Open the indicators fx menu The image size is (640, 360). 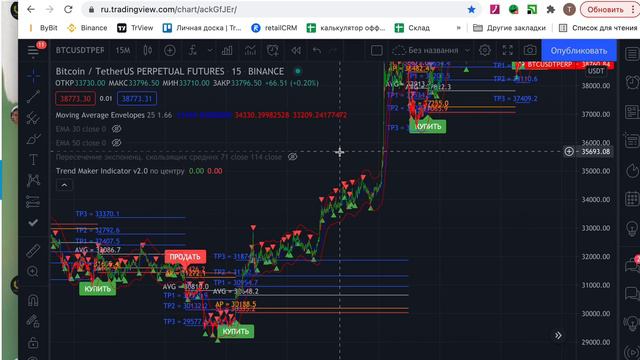193,50
